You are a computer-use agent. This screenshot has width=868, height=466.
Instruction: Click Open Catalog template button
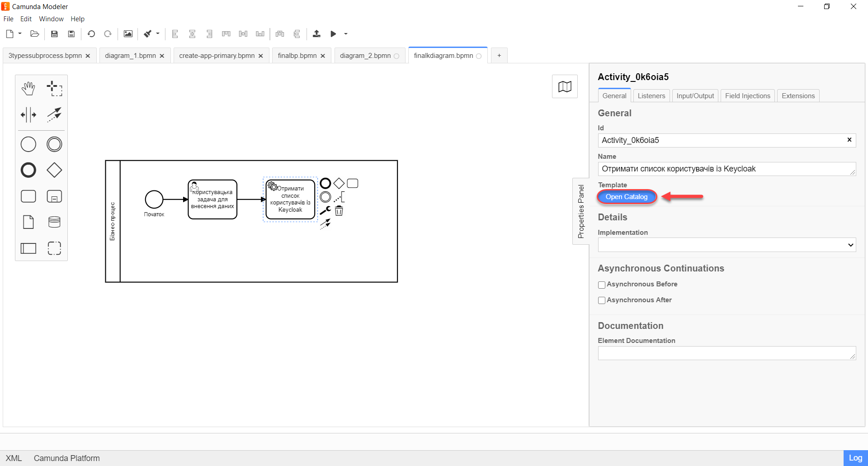point(627,197)
